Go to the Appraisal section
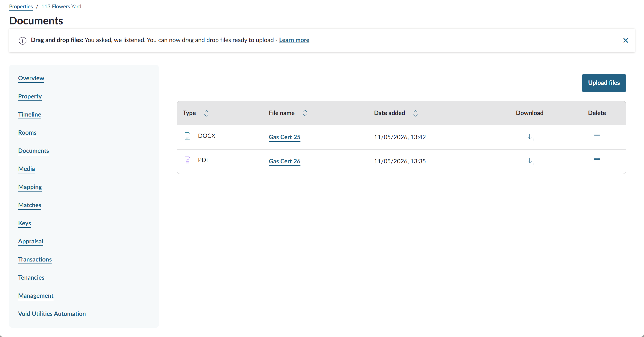This screenshot has width=644, height=337. (31, 241)
